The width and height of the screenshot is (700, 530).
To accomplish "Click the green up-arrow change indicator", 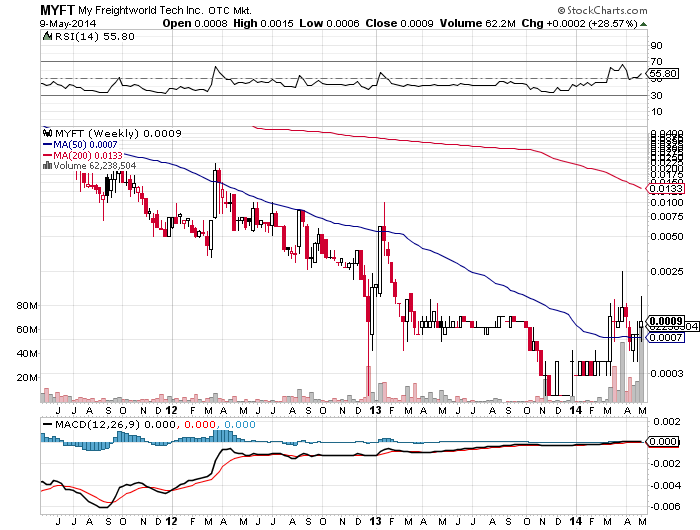I will [x=643, y=24].
